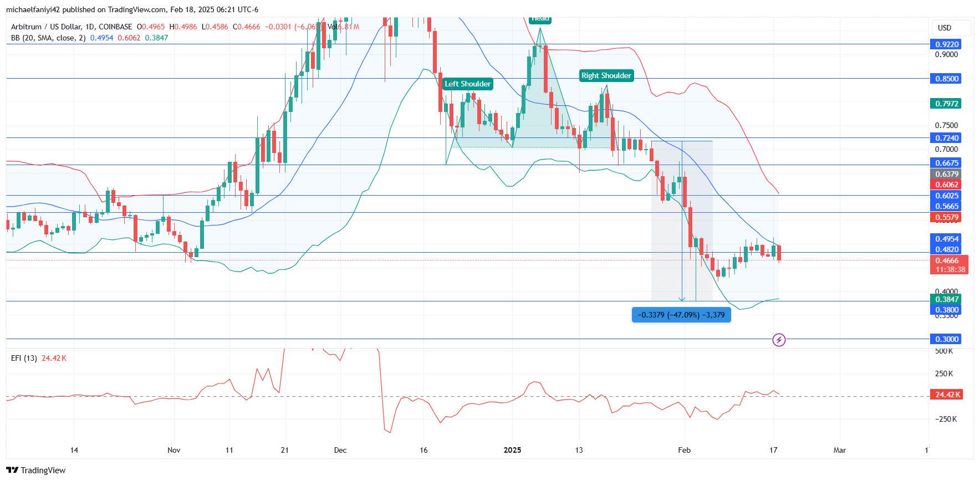Screen dimensions: 980x481
Task: Click the 0.3000 price level label
Action: pyautogui.click(x=946, y=339)
